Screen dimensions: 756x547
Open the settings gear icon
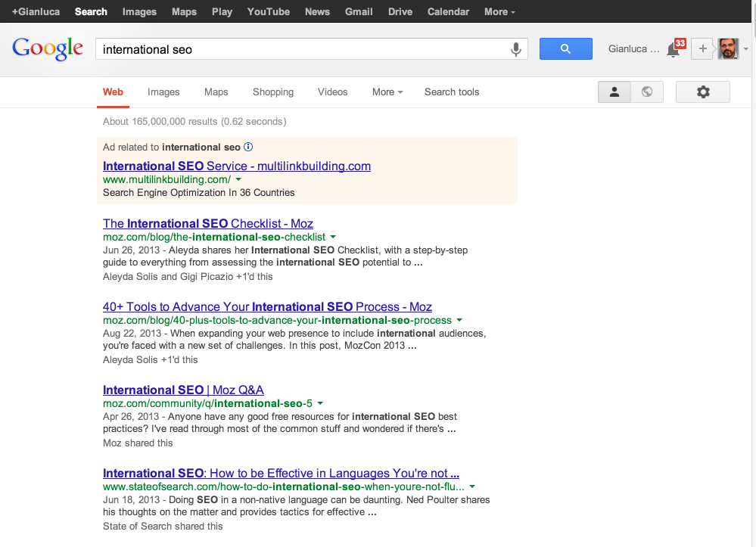pyautogui.click(x=702, y=92)
